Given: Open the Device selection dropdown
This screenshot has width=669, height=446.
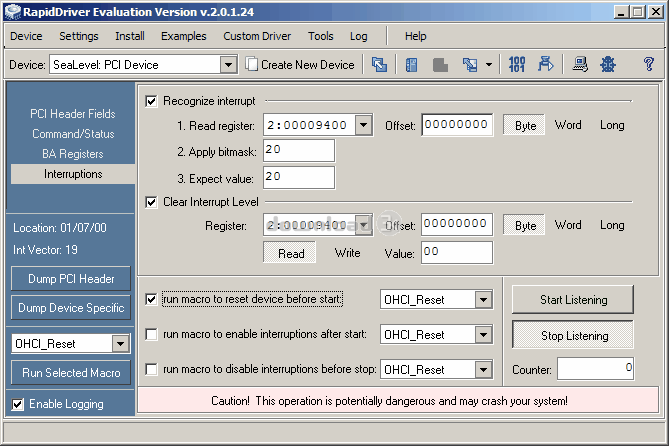Looking at the screenshot, I should coord(228,65).
